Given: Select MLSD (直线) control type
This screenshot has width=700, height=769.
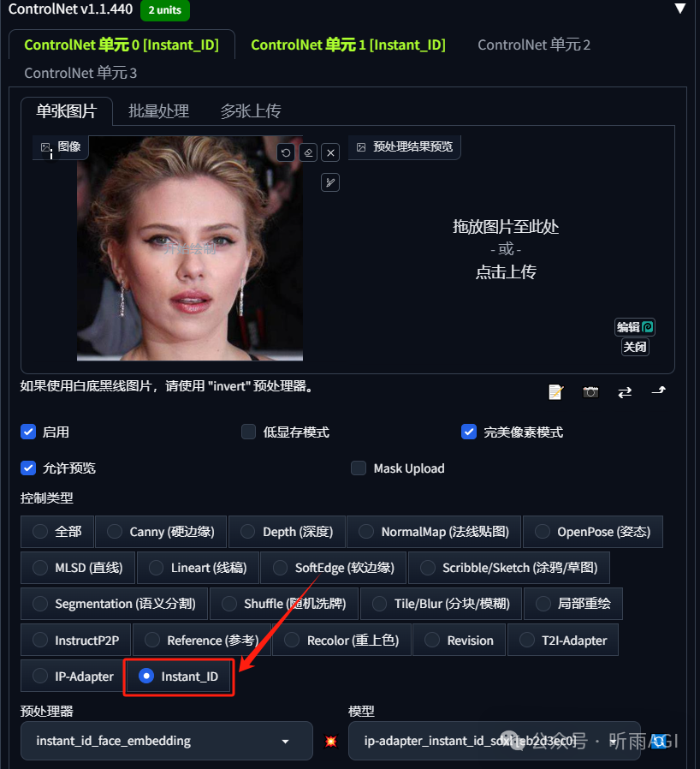Looking at the screenshot, I should click(78, 568).
